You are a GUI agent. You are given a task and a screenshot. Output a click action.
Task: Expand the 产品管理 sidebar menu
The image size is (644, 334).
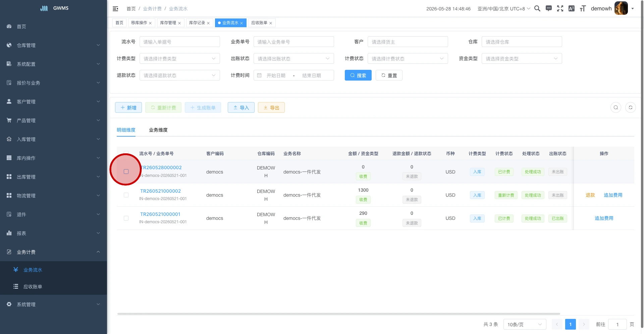coord(53,121)
